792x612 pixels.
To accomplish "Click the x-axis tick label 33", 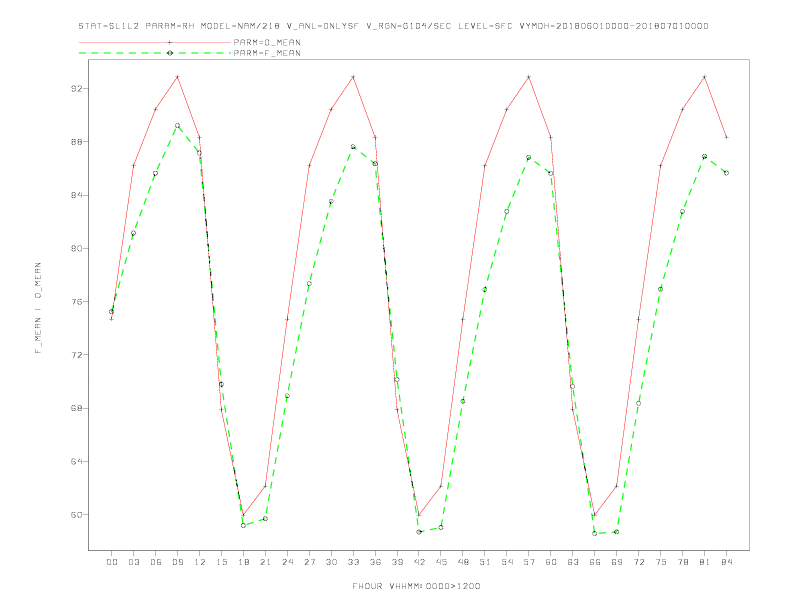I will pos(353,562).
